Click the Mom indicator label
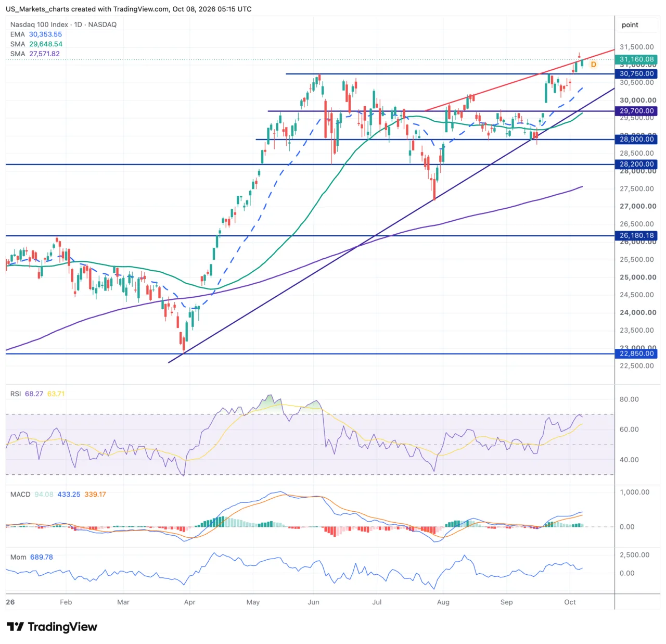The width and height of the screenshot is (666, 644). 18,557
